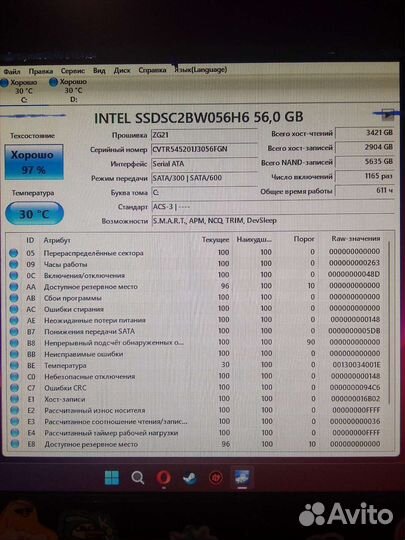The height and width of the screenshot is (540, 405).
Task: Click status dot of Часы работы attribute
Action: [x=14, y=264]
